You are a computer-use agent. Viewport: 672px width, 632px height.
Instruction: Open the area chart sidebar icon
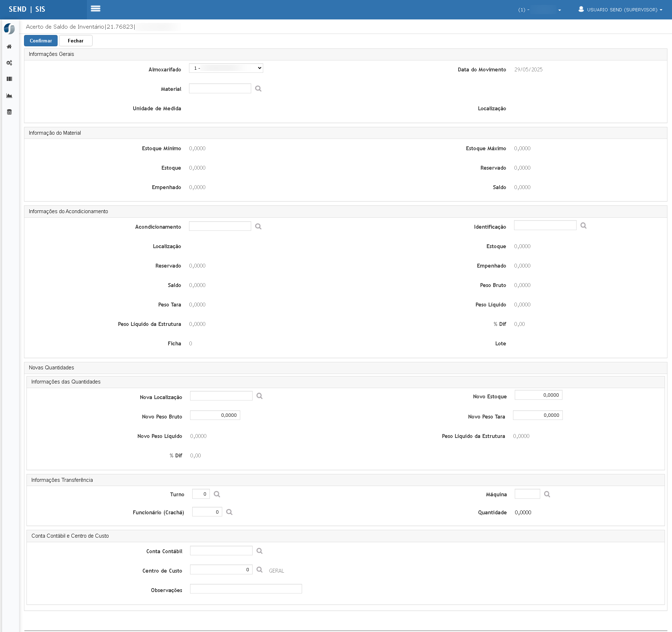(x=9, y=96)
